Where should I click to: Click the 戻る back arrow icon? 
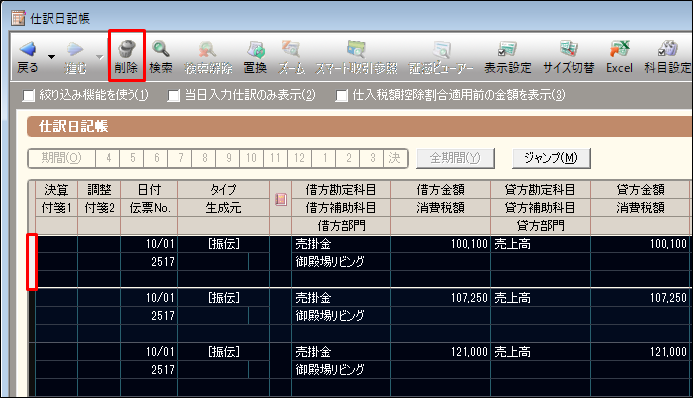(x=28, y=49)
